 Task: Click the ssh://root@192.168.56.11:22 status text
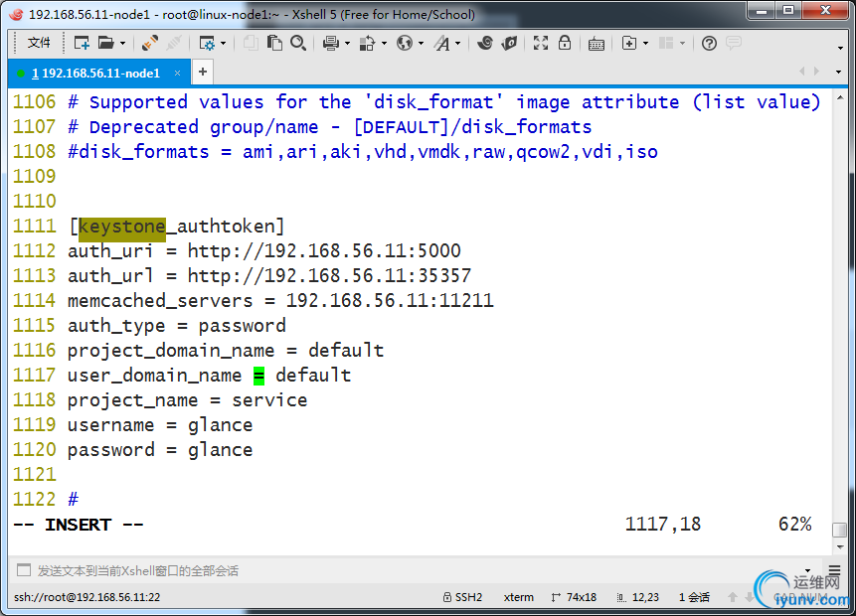[87, 597]
